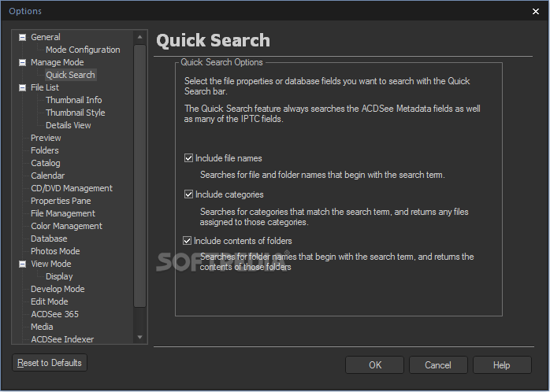Toggle Include categories checkbox
Screen dimensions: 550x392
pos(188,194)
